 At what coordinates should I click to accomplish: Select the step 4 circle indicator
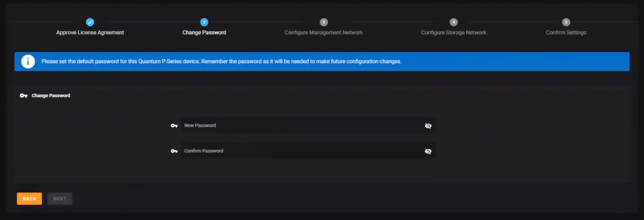point(454,22)
